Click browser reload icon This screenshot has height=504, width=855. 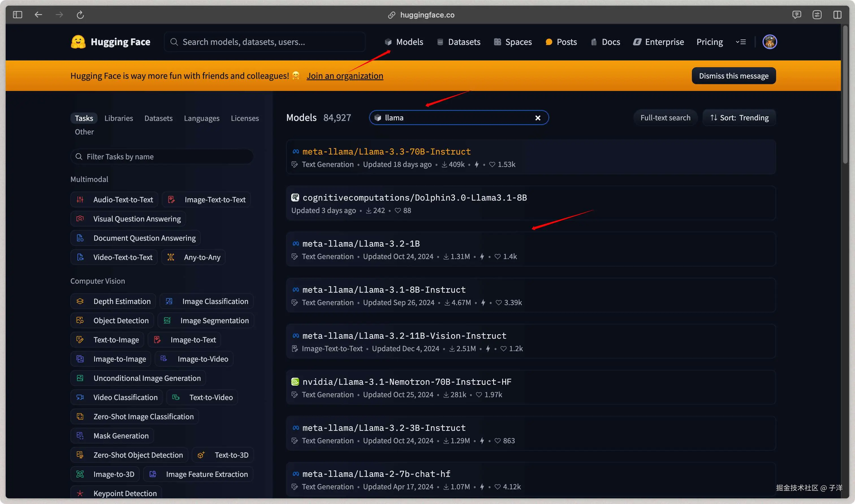(x=80, y=15)
